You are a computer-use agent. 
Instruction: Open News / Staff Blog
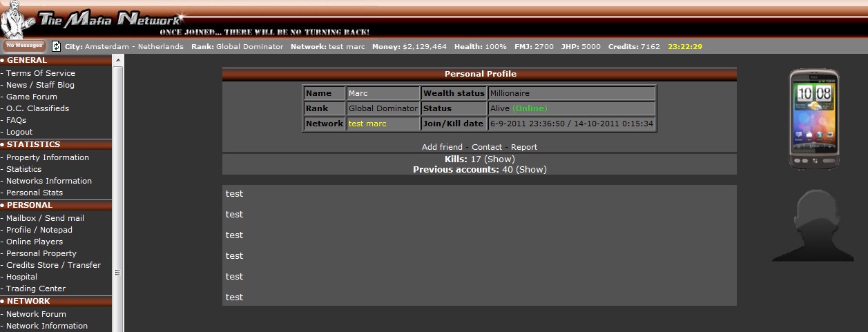(x=40, y=85)
